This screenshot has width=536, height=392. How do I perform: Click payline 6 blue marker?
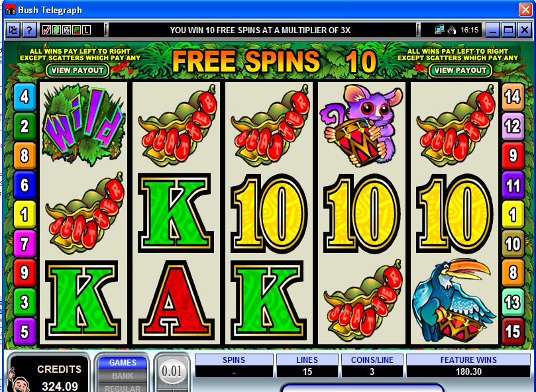pyautogui.click(x=25, y=185)
